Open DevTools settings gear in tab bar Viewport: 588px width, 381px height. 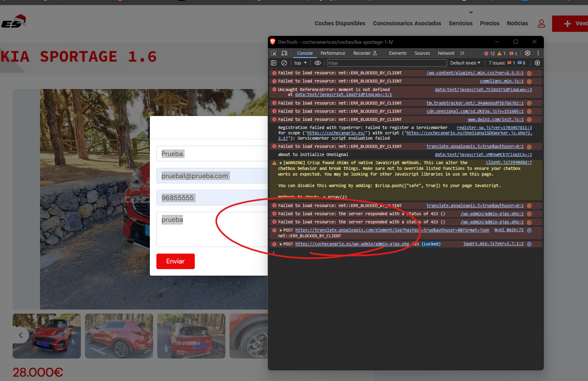528,53
